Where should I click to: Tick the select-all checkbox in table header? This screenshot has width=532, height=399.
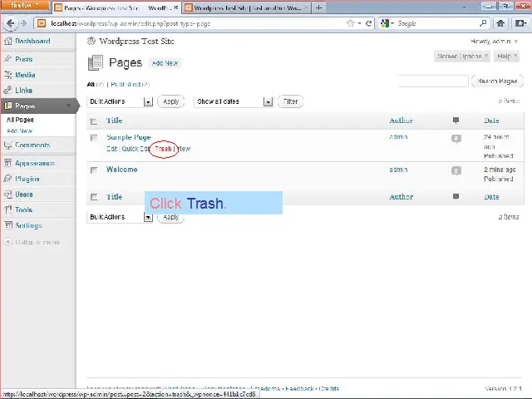click(x=94, y=121)
